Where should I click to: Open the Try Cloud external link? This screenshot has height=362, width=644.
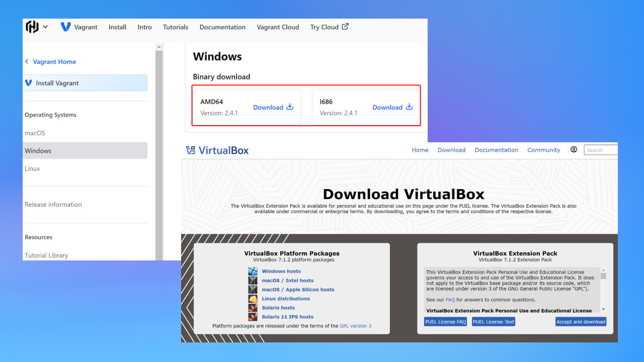329,27
